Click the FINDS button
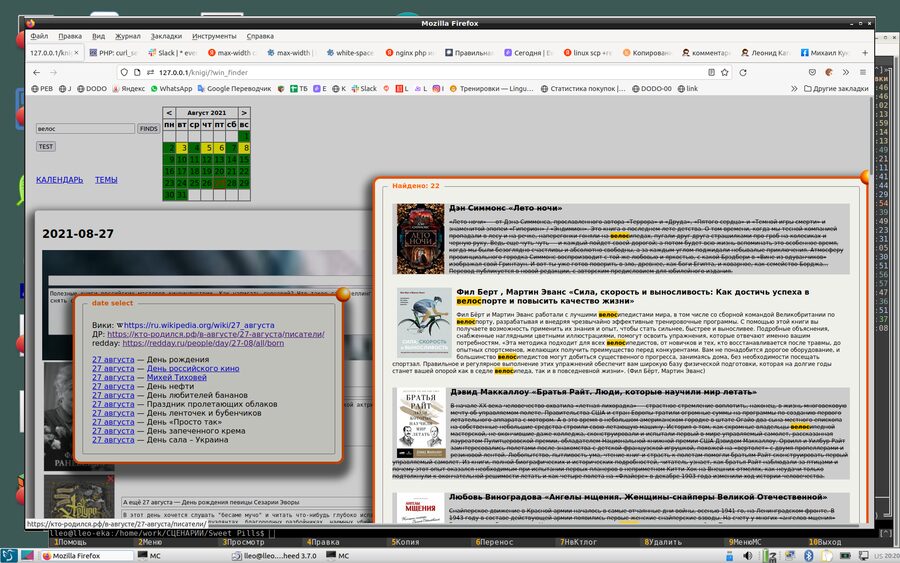Viewport: 900px width, 563px height. click(x=148, y=129)
